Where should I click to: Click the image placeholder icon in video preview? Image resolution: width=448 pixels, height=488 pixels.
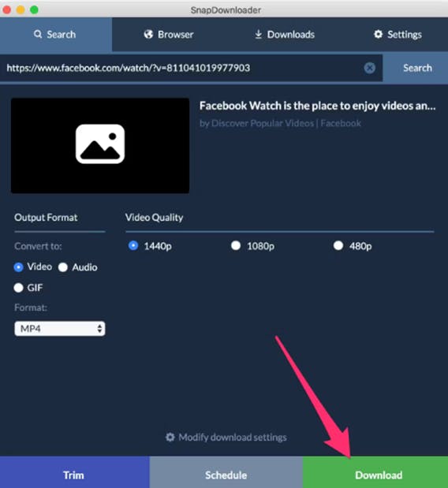tap(100, 143)
